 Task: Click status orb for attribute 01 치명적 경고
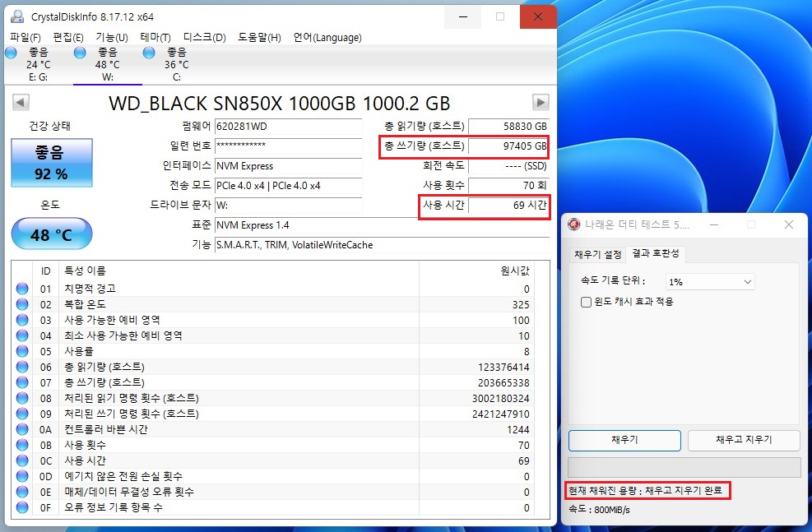(x=22, y=289)
